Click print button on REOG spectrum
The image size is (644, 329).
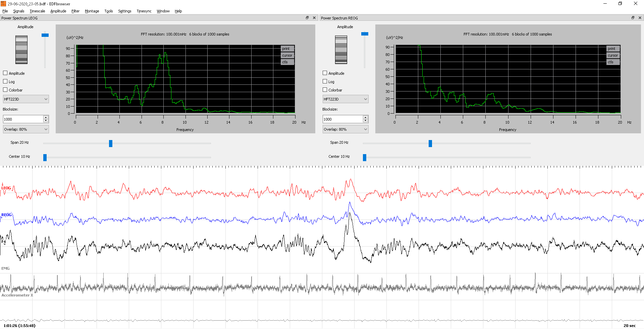point(613,49)
